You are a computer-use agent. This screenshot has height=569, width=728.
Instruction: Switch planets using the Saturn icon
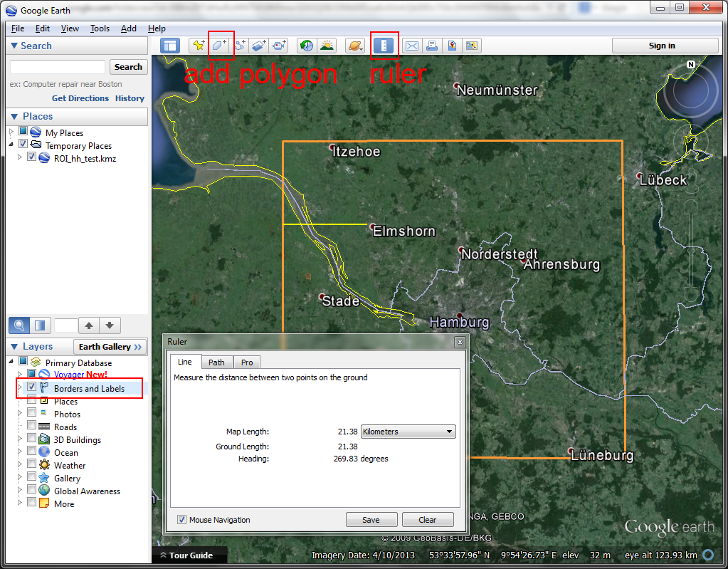pyautogui.click(x=355, y=46)
